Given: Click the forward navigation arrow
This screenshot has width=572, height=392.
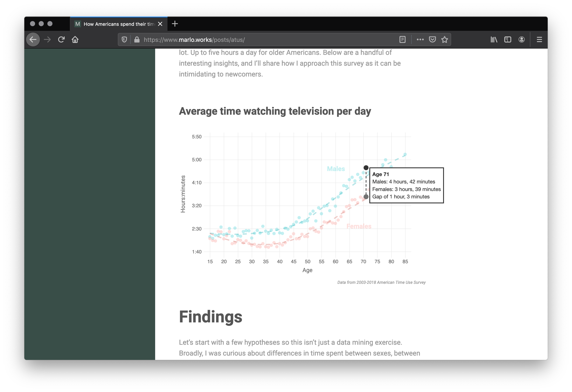Looking at the screenshot, I should pyautogui.click(x=47, y=40).
